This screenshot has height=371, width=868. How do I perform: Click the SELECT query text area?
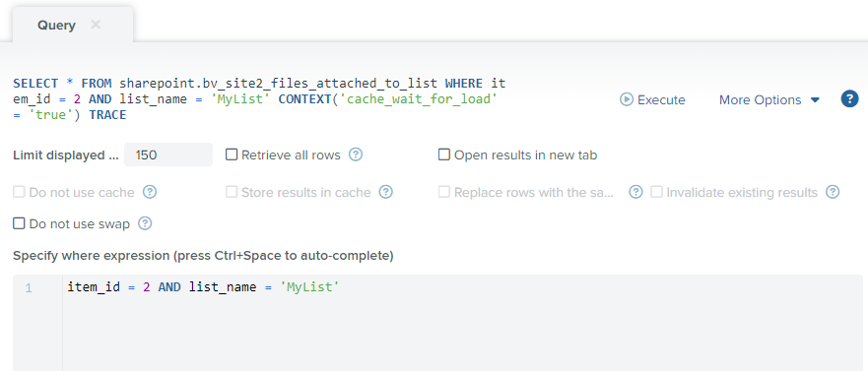260,99
